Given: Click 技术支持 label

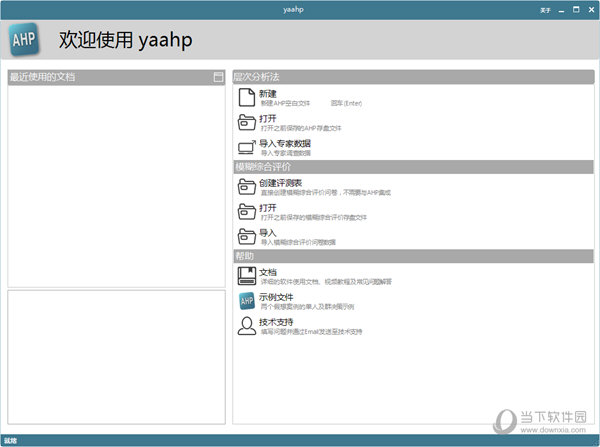Looking at the screenshot, I should [276, 322].
